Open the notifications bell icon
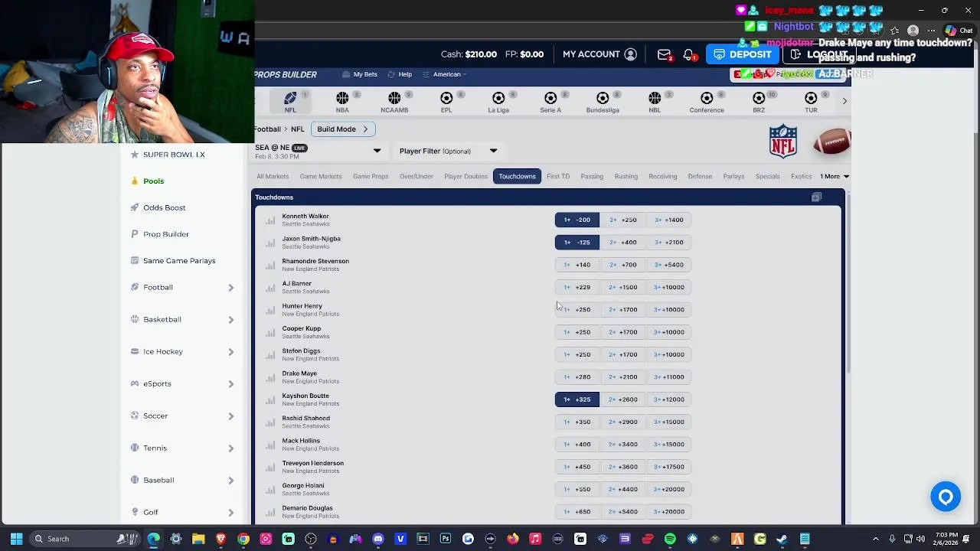The height and width of the screenshot is (551, 980). click(x=688, y=54)
